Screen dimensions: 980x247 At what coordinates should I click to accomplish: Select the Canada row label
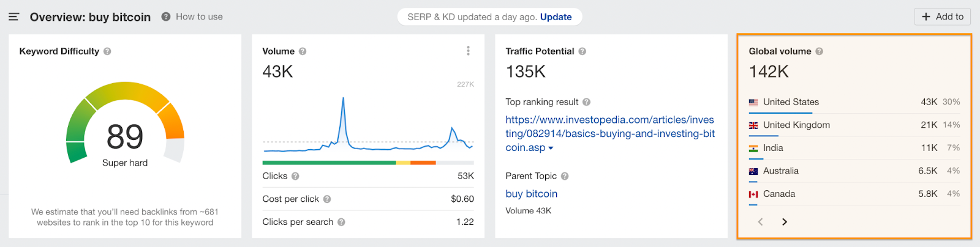779,194
